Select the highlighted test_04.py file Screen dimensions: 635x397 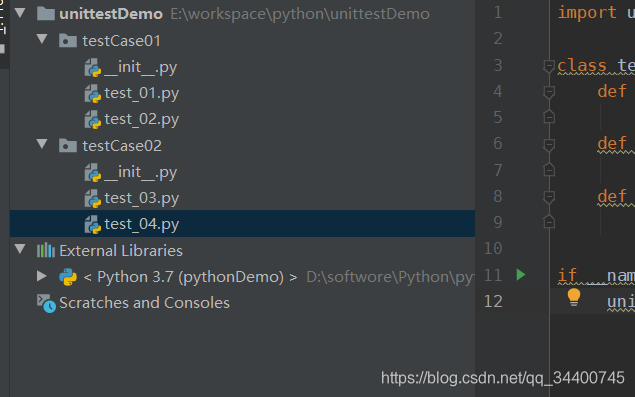click(x=243, y=224)
